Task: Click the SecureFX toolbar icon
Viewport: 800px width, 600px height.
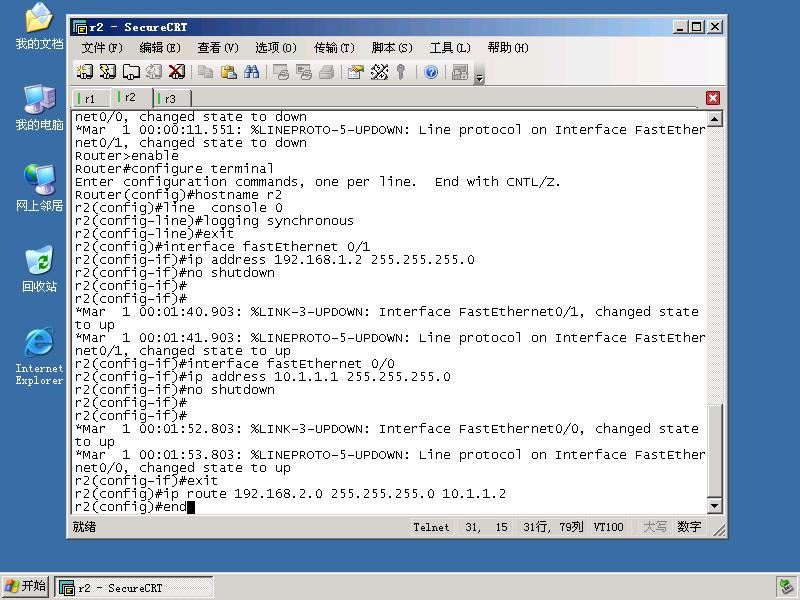Action: point(460,72)
